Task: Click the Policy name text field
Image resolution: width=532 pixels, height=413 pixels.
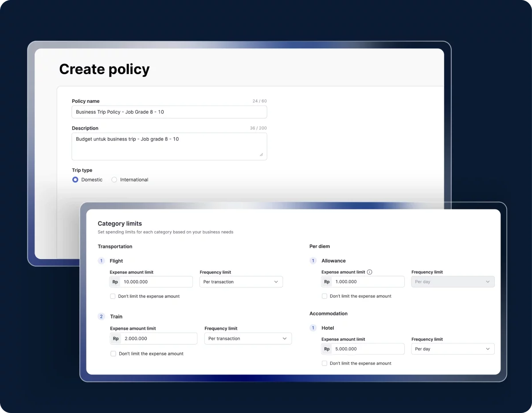Action: pos(169,112)
